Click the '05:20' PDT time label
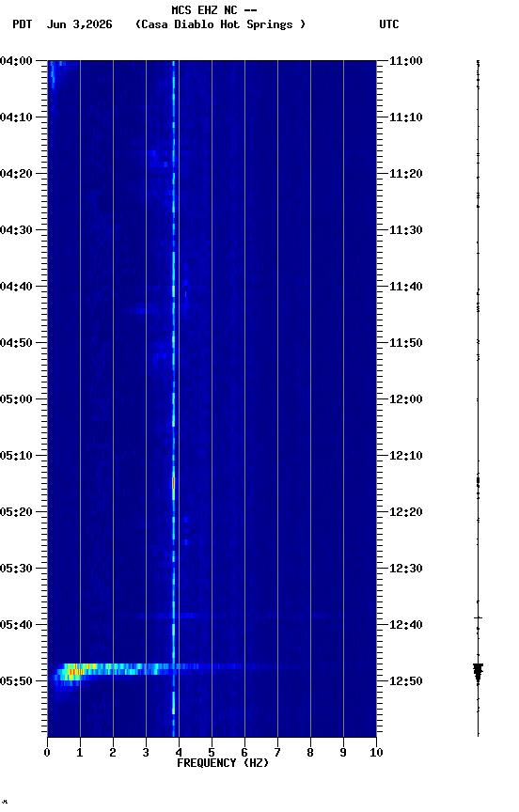This screenshot has width=519, height=812. [x=16, y=512]
